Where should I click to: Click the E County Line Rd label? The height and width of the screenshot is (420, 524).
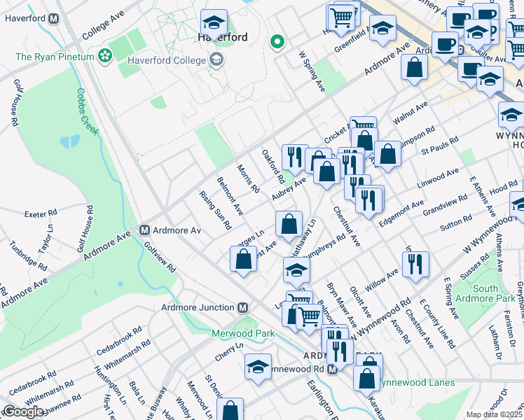437,323
